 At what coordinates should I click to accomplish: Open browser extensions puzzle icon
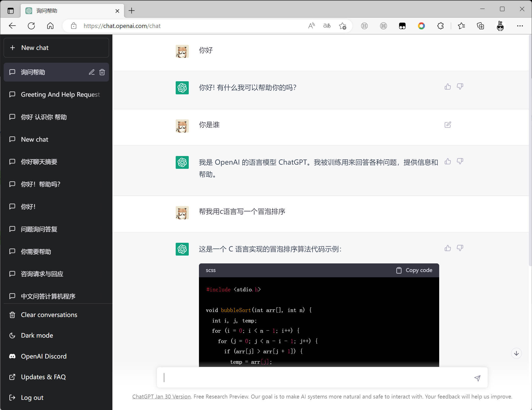click(x=440, y=26)
